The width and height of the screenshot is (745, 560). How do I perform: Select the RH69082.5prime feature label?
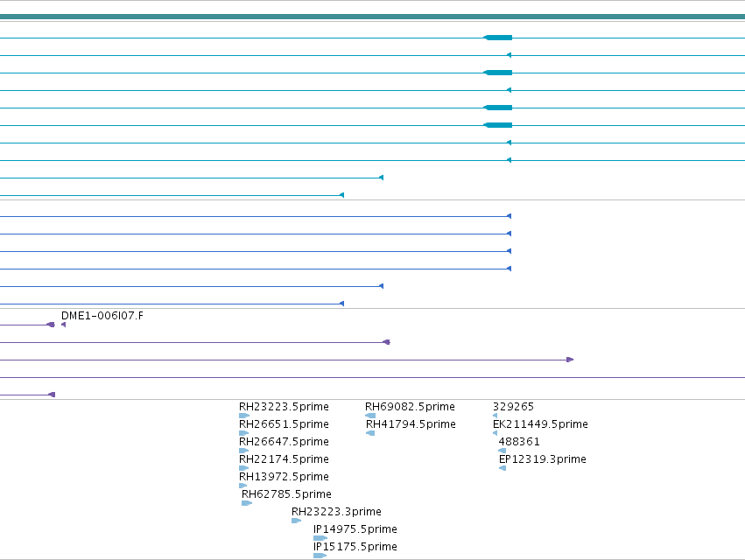(410, 407)
